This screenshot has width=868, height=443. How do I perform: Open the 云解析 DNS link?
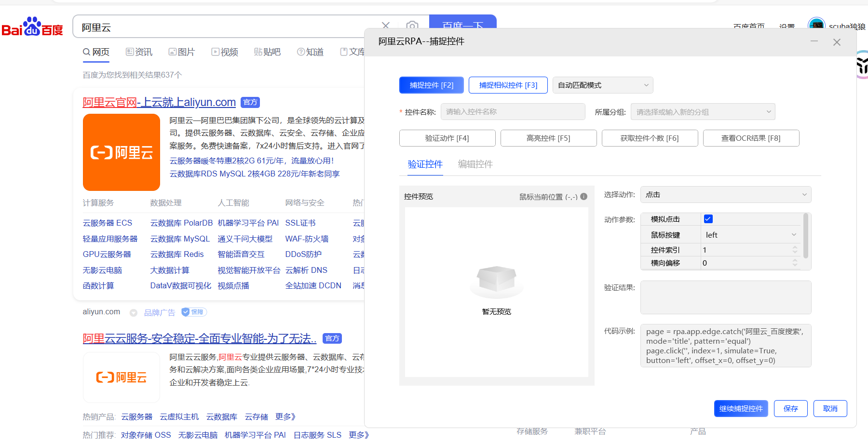306,270
